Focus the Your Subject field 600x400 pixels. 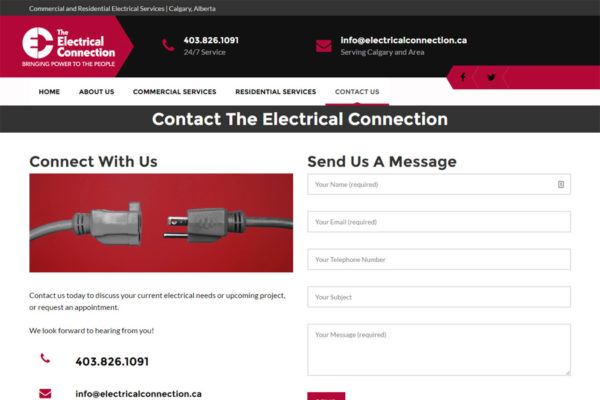click(439, 297)
